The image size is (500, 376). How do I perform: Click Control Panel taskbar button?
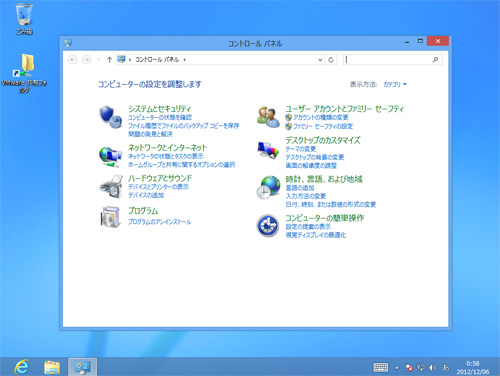82,367
